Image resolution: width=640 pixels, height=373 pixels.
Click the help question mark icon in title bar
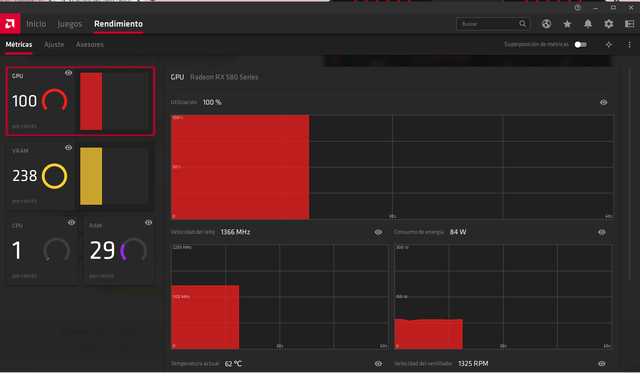(x=578, y=8)
